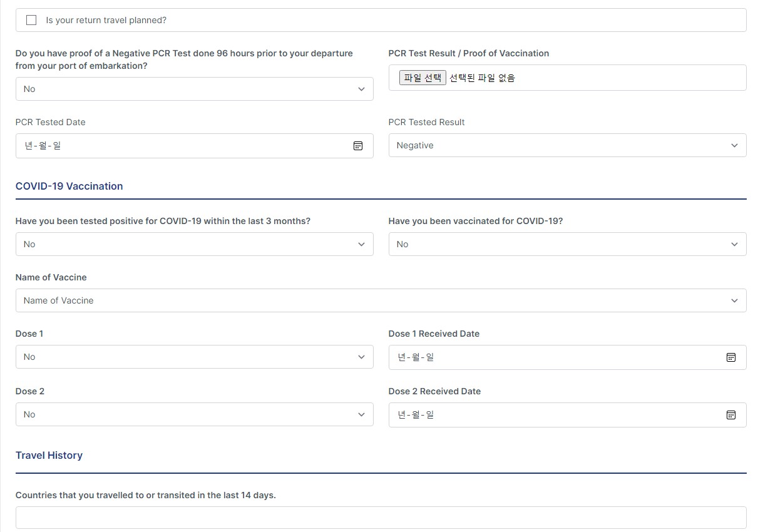The image size is (758, 532).
Task: Open the Negative PCR Test proof dropdown
Action: (195, 89)
